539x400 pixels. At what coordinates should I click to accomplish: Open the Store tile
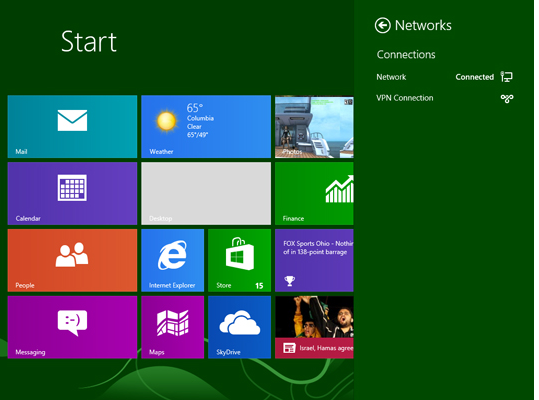[x=239, y=260]
